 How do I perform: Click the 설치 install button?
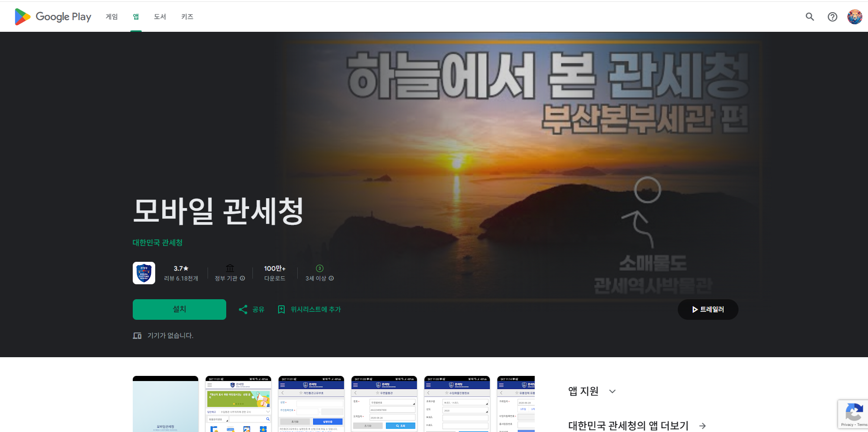pos(179,309)
